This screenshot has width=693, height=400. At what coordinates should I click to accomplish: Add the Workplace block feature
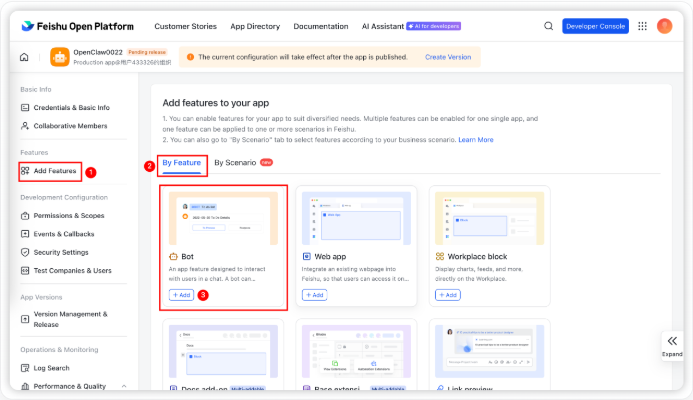pos(448,295)
